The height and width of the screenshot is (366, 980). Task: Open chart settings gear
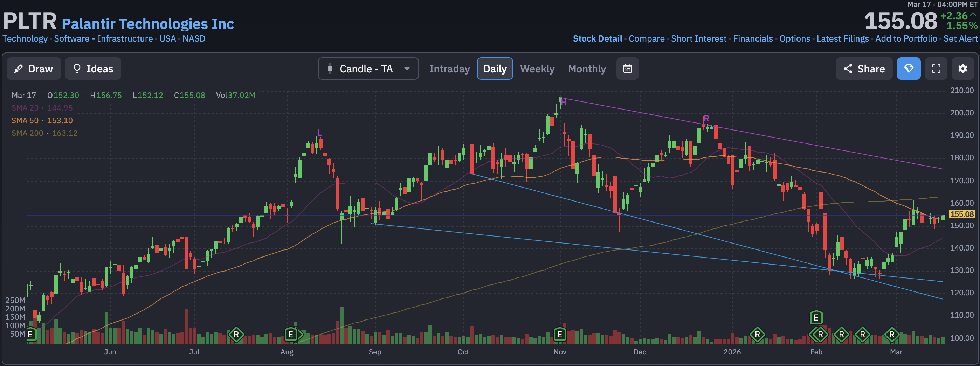pos(962,69)
